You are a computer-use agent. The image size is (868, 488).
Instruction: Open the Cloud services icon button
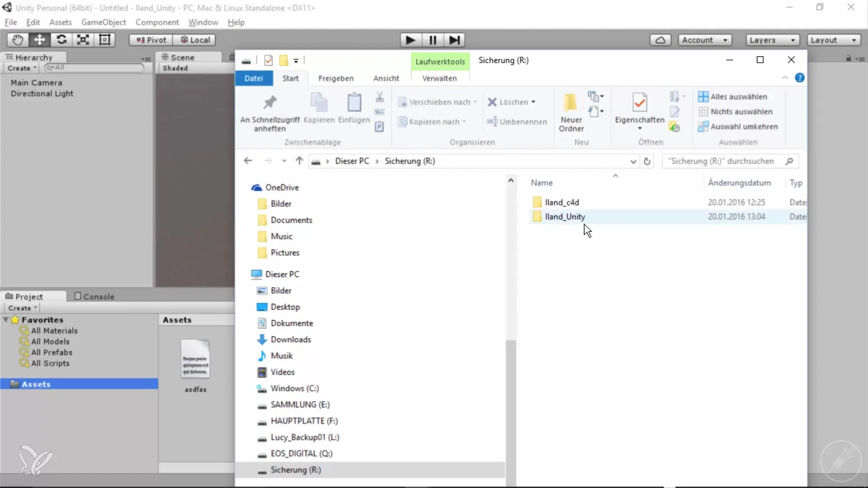click(660, 40)
